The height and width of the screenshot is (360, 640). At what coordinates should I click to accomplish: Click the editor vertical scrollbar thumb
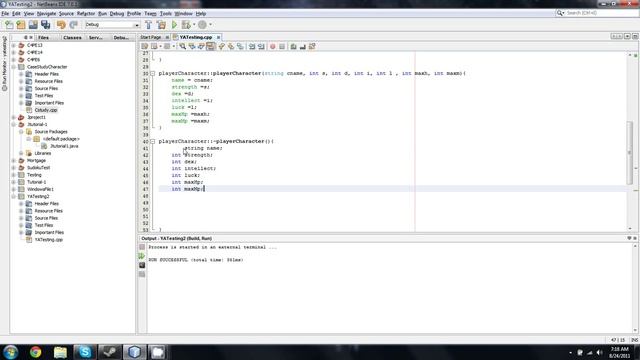[x=630, y=153]
